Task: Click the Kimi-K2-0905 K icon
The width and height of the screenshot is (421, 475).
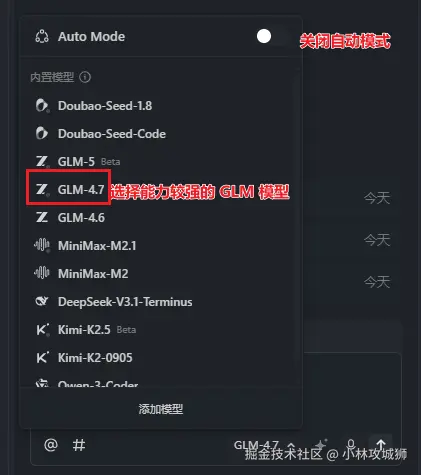Action: click(x=42, y=358)
